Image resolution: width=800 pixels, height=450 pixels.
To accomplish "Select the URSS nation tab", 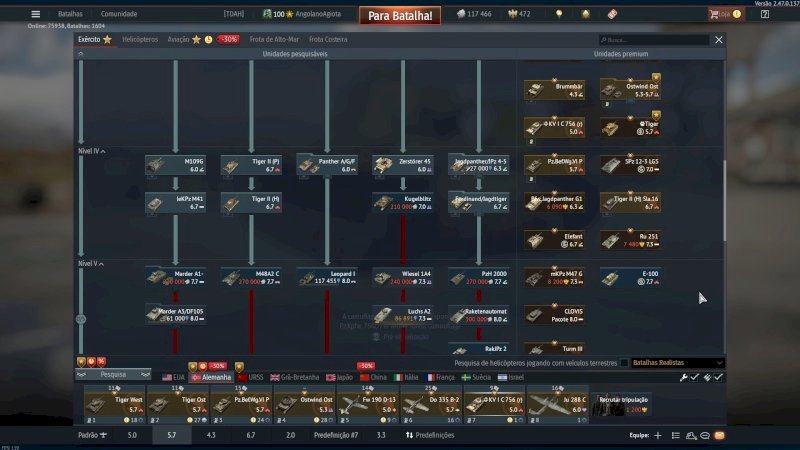I will pos(250,378).
